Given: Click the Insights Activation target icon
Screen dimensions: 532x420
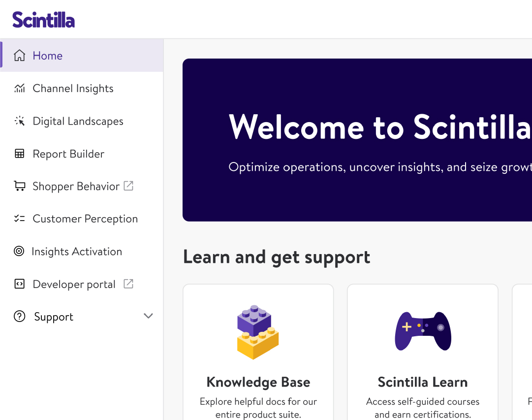Looking at the screenshot, I should pos(19,252).
